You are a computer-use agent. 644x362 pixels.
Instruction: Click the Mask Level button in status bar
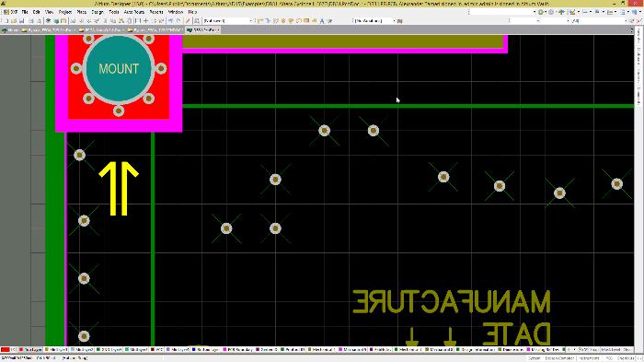click(611, 350)
